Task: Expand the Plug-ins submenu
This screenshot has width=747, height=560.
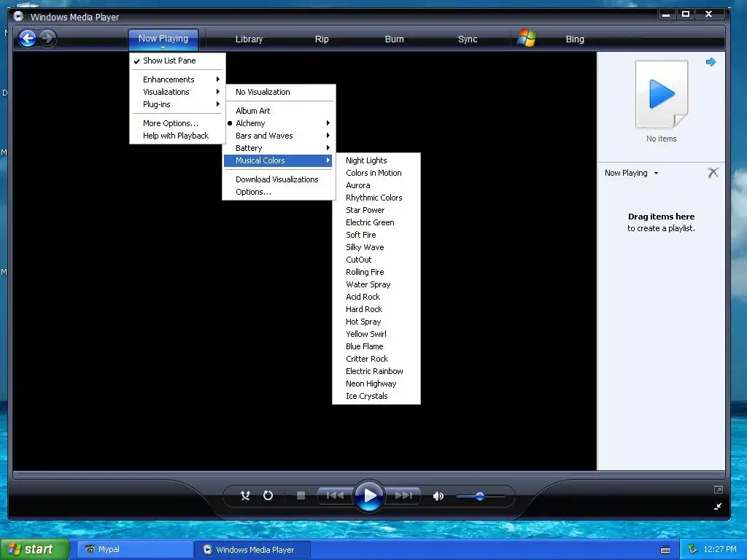Action: pyautogui.click(x=177, y=104)
